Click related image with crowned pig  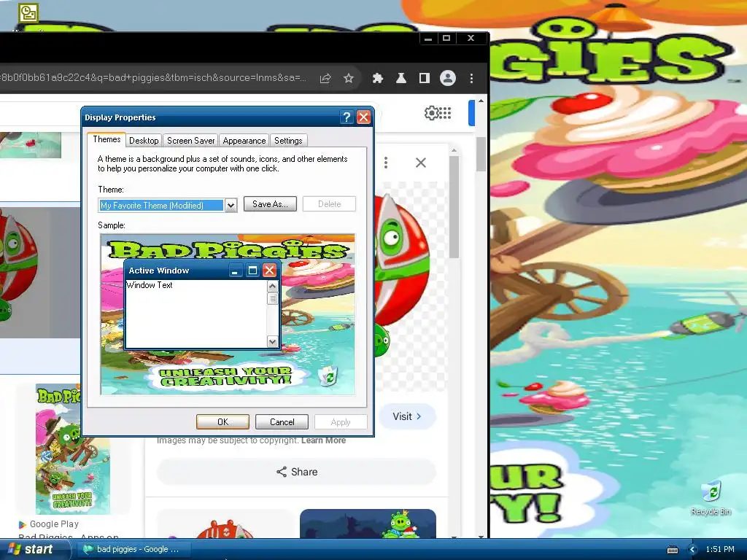(x=368, y=524)
